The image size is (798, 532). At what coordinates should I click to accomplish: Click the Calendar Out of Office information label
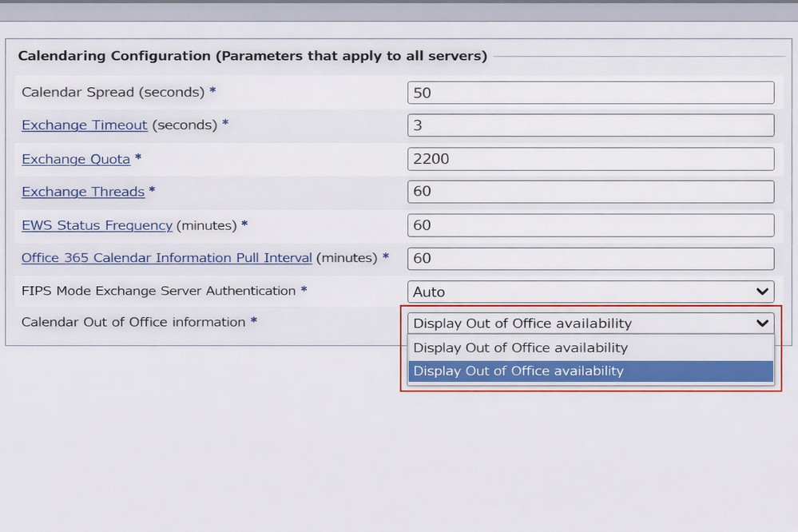click(133, 322)
